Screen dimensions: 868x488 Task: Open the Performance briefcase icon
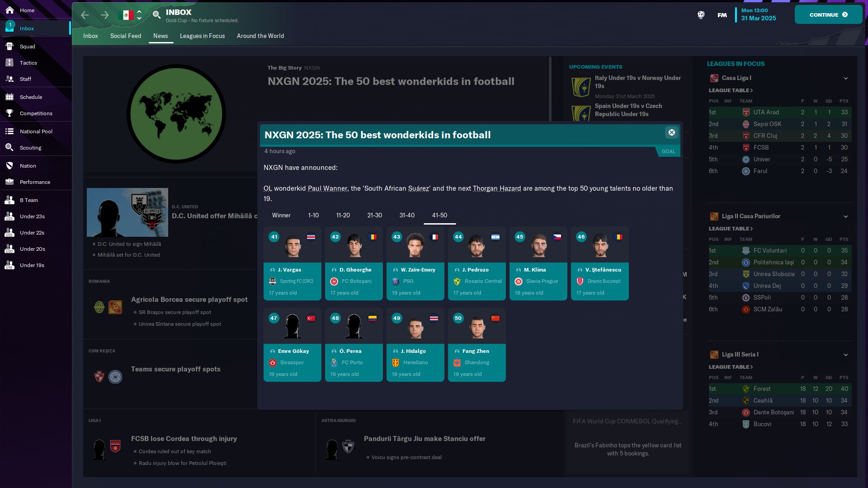point(9,182)
